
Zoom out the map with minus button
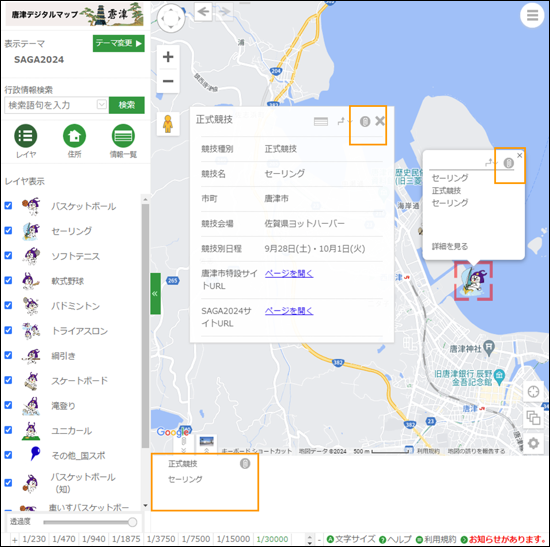coord(168,81)
